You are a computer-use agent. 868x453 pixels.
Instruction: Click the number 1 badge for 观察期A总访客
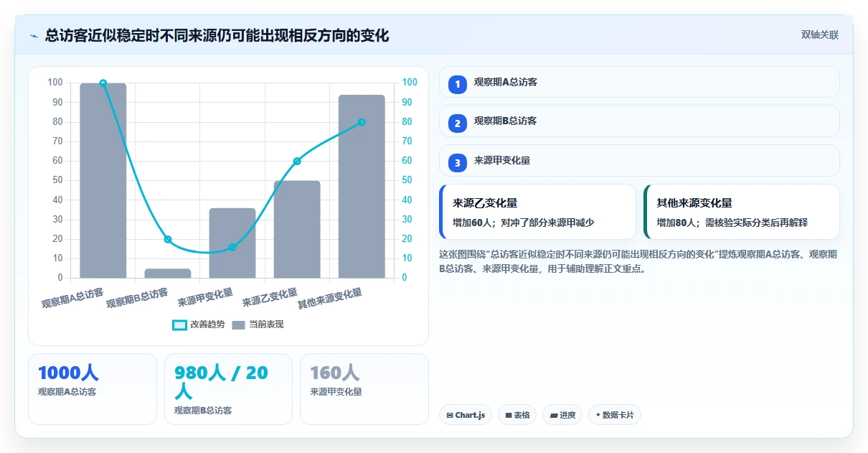pyautogui.click(x=458, y=85)
